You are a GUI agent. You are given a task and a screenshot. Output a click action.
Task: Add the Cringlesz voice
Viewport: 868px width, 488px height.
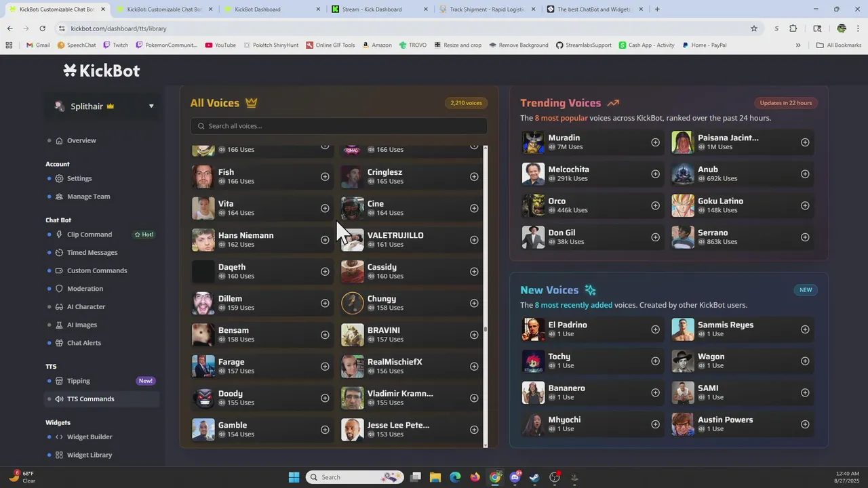474,176
